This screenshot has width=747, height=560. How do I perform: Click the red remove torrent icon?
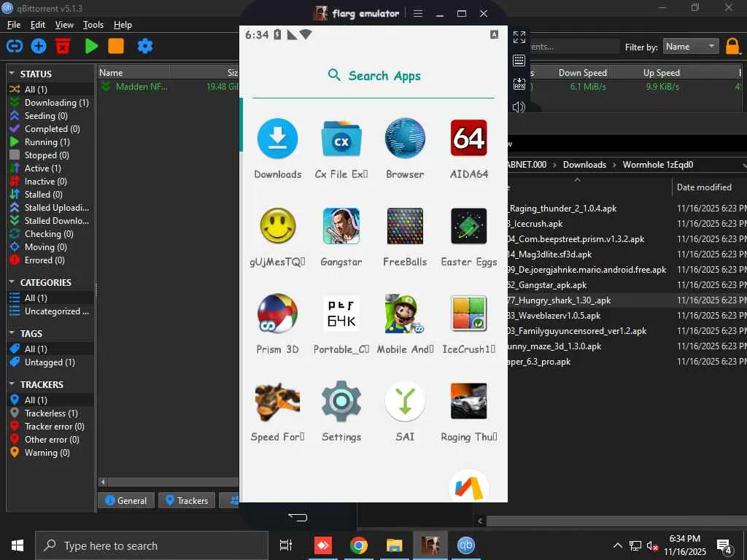pyautogui.click(x=63, y=46)
